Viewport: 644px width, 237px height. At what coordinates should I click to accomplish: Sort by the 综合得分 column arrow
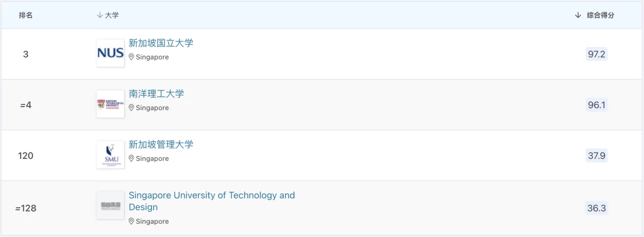[578, 15]
